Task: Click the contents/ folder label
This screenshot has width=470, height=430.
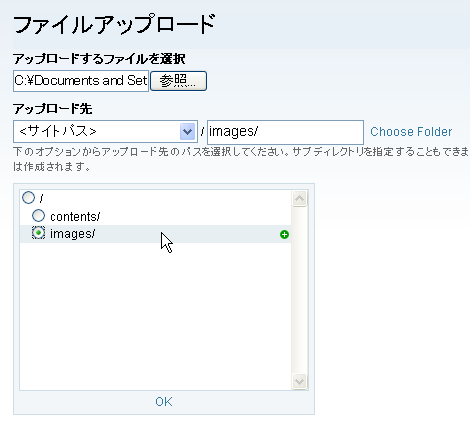Action: coord(75,217)
